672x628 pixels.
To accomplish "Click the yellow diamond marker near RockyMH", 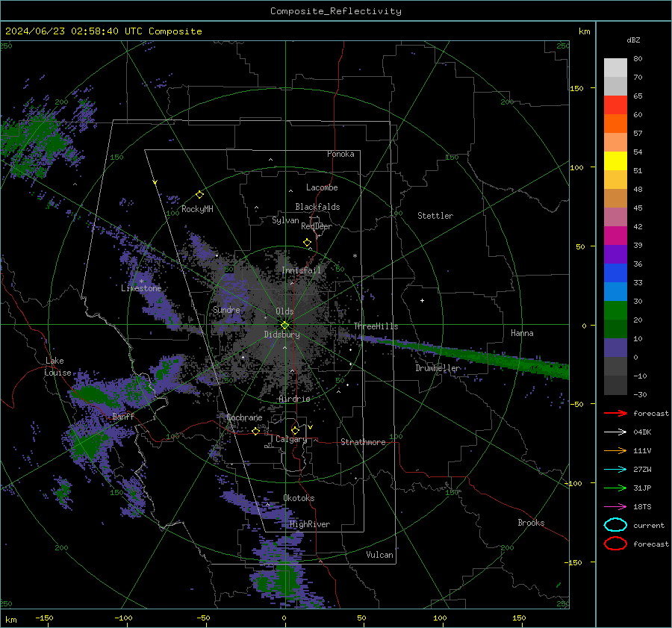I will (199, 195).
